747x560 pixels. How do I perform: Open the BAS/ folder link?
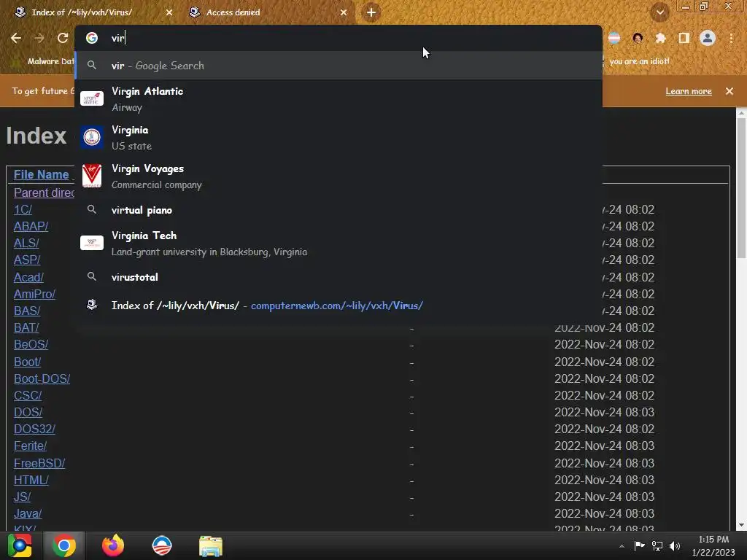pyautogui.click(x=27, y=311)
